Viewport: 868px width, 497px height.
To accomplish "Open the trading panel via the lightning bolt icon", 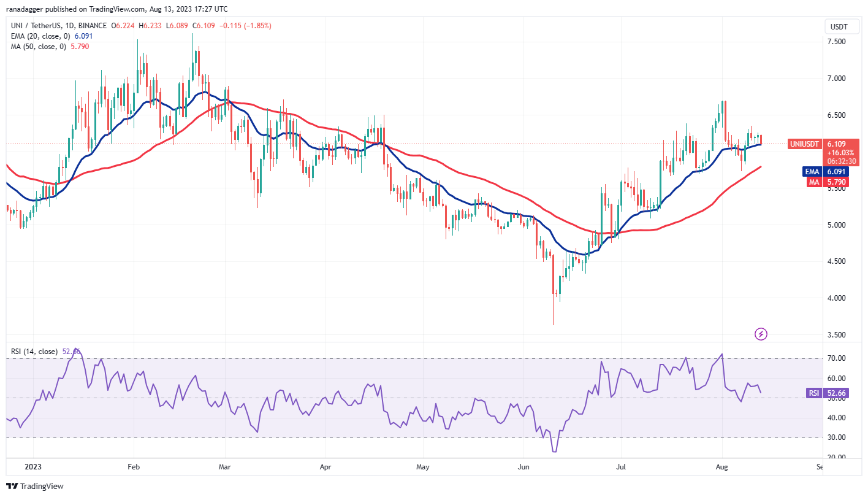I will tap(760, 333).
